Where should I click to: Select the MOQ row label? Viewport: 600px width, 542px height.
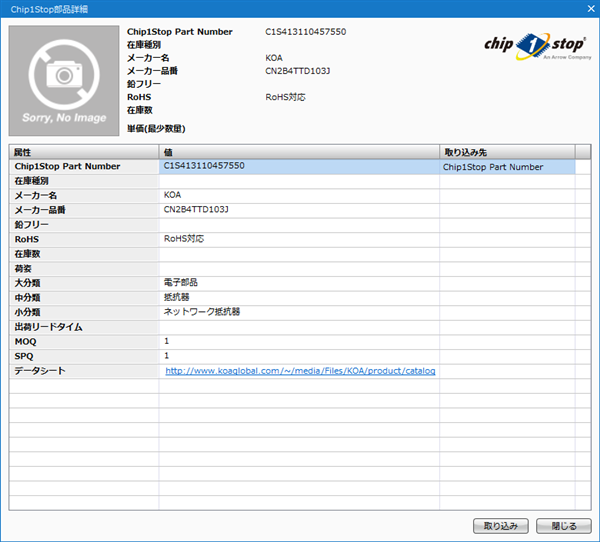click(x=25, y=341)
